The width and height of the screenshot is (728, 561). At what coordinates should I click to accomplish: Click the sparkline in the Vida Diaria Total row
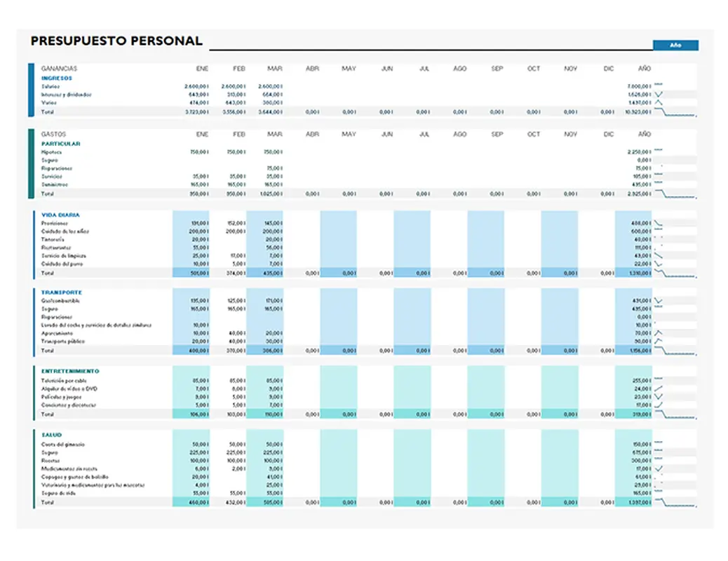click(x=675, y=273)
